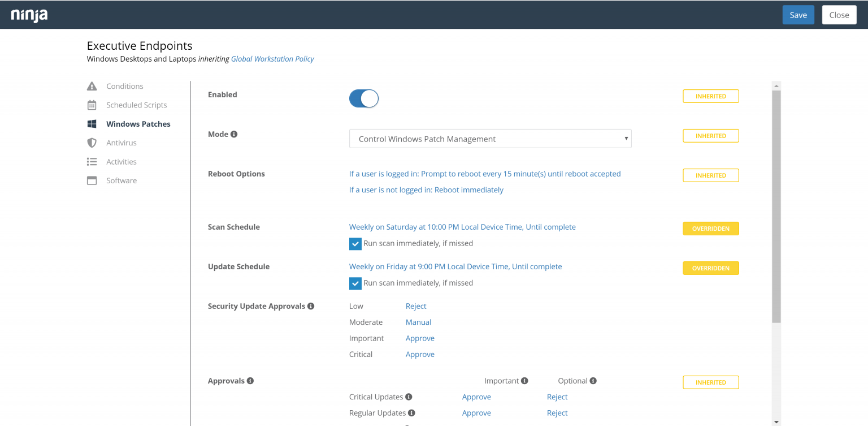The height and width of the screenshot is (426, 868).
Task: Open the Mode dropdown menu
Action: click(490, 139)
